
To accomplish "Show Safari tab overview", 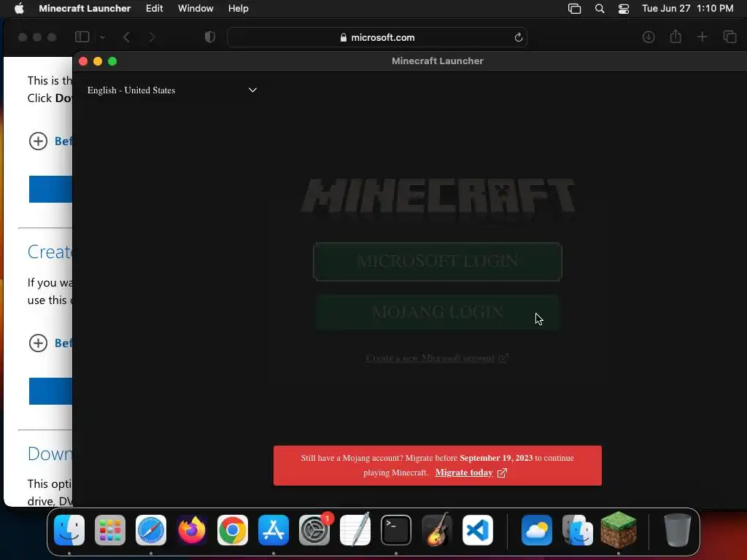I will (729, 36).
